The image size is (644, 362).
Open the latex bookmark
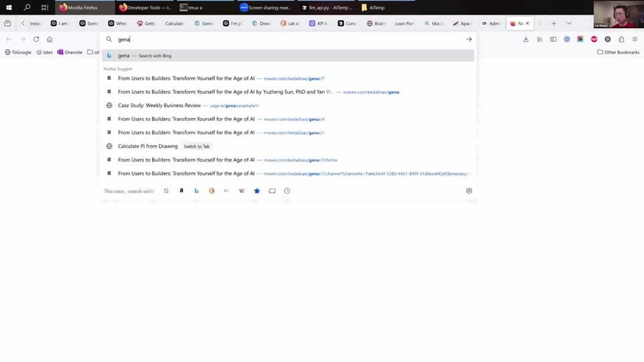coord(44,52)
